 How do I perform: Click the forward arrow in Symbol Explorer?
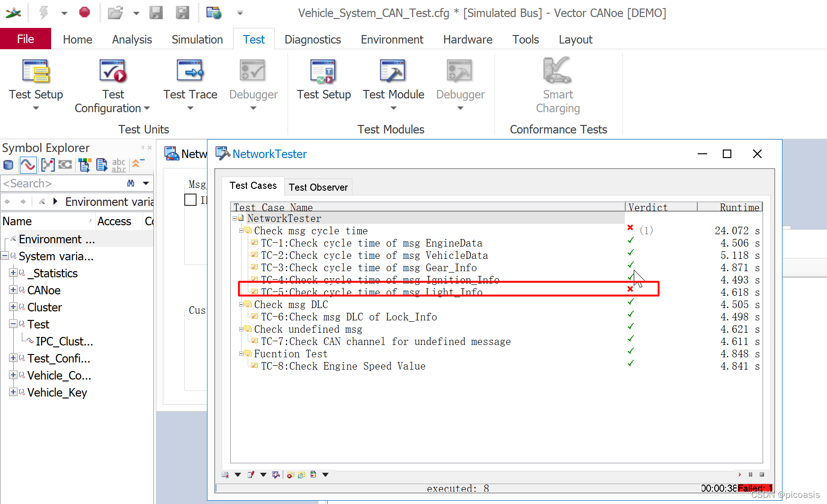coord(23,202)
